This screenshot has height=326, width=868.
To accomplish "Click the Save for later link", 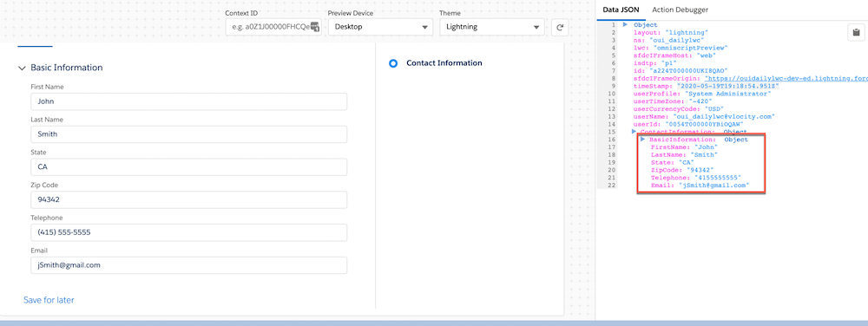I will pos(49,300).
